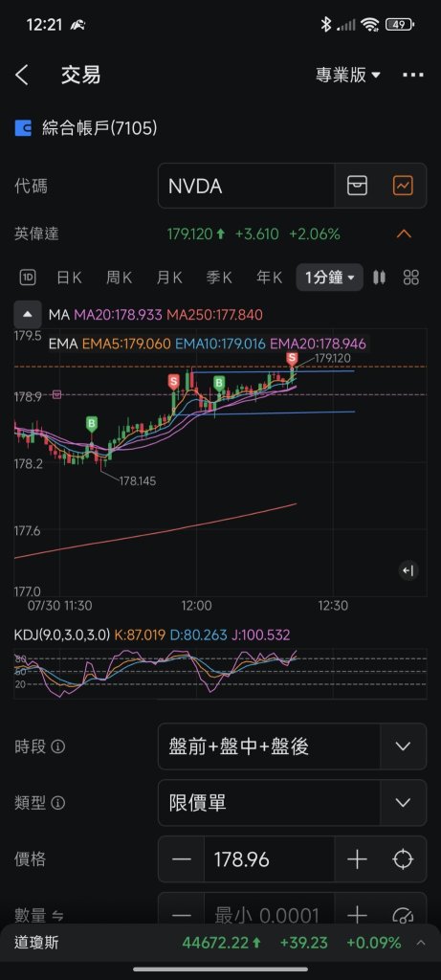Increase the price with the plus button
The width and height of the screenshot is (441, 980).
[358, 859]
